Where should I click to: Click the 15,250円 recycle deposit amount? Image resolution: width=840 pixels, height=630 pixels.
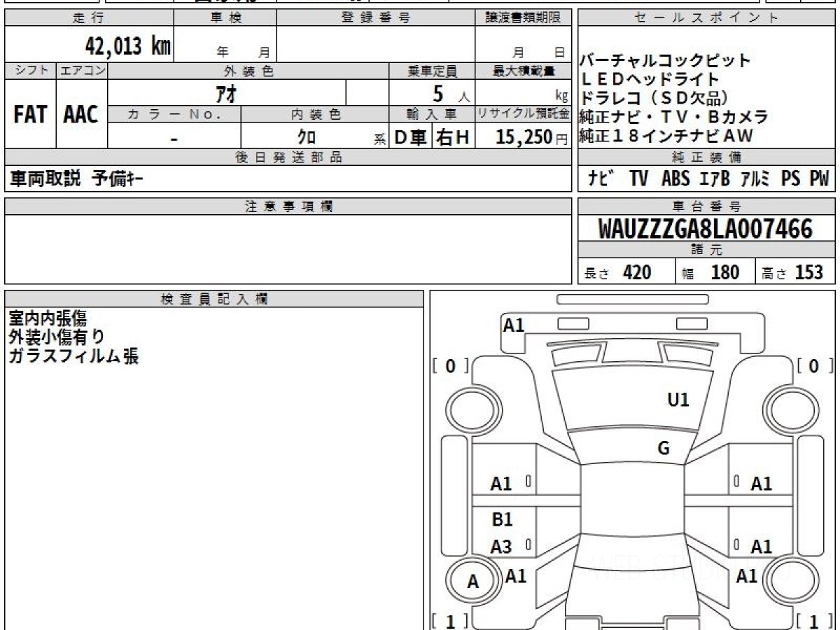532,137
